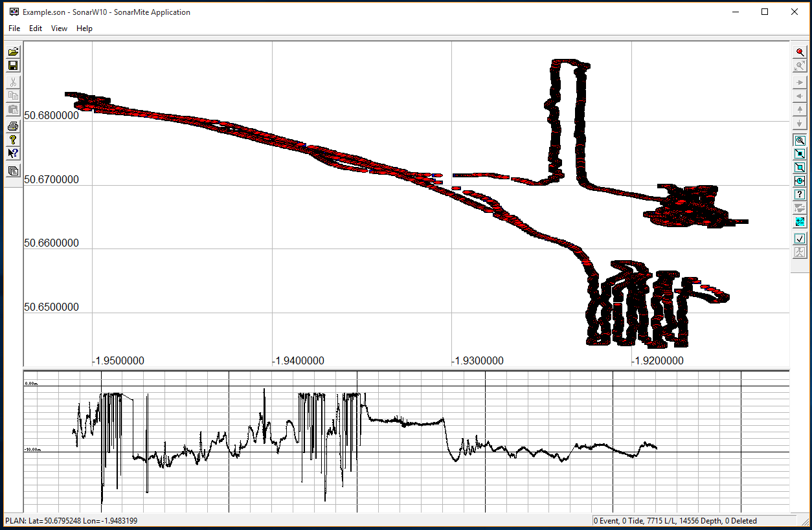Viewport: 812px width, 530px height.
Task: Print the survey using the printer icon
Action: (13, 126)
